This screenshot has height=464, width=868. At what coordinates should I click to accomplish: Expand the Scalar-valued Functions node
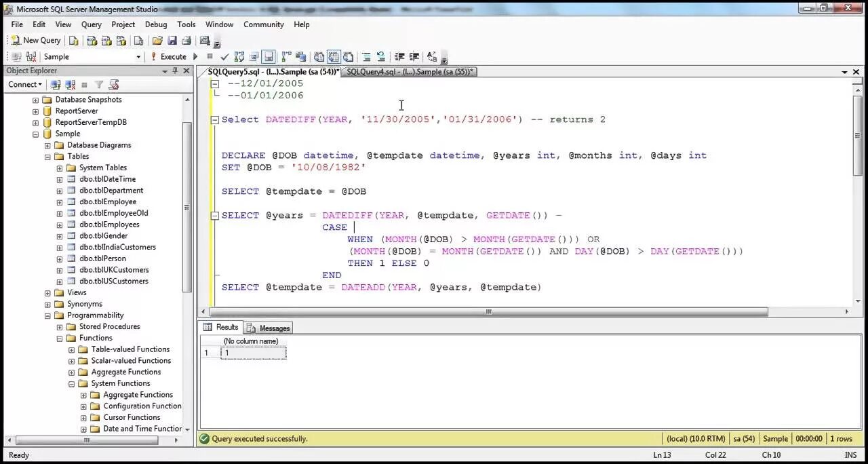tap(71, 361)
